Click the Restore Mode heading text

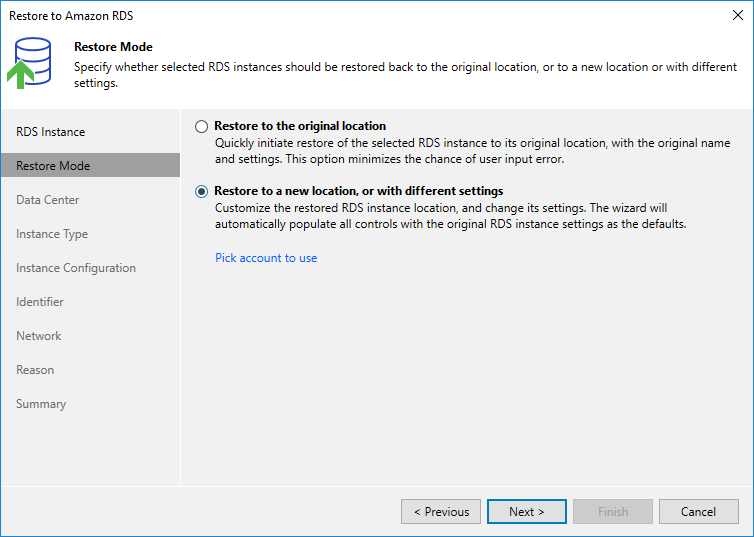pos(113,47)
